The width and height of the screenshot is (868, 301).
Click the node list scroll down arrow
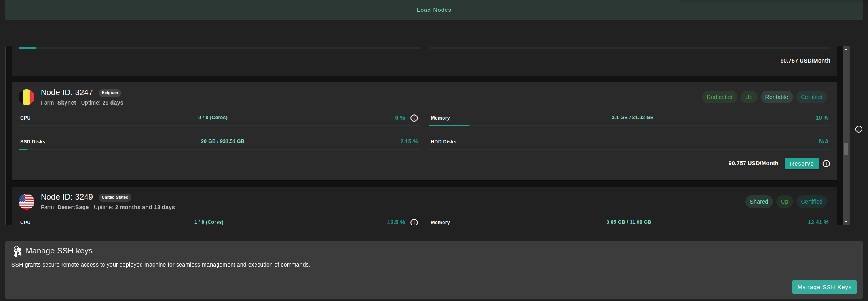(x=846, y=221)
